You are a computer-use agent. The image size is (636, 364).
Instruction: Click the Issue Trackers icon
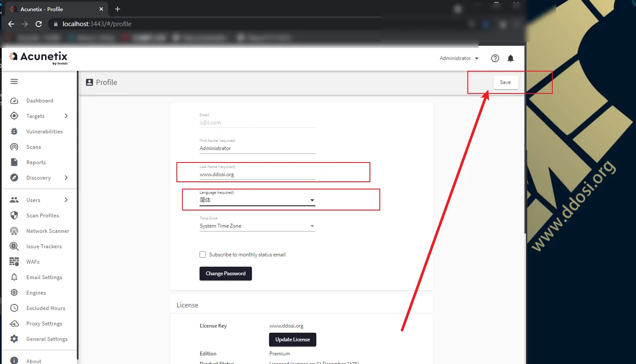14,246
